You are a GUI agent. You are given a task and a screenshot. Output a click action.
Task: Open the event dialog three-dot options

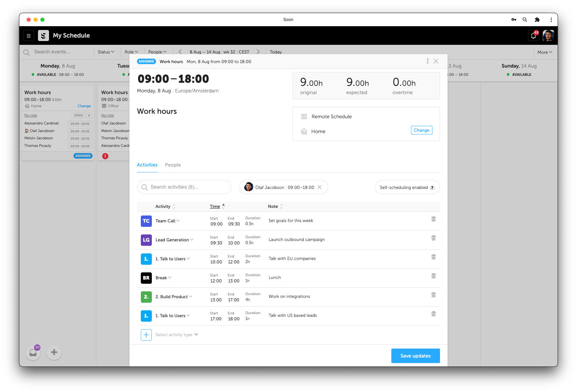coord(428,61)
